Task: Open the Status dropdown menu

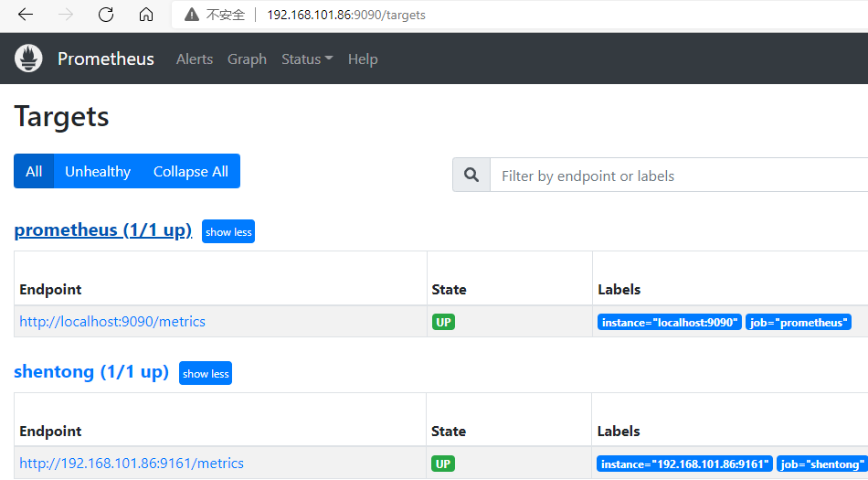Action: point(307,59)
